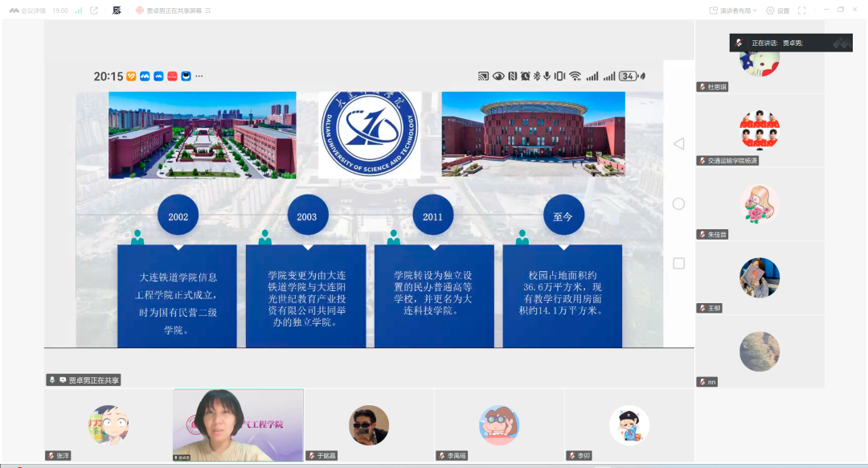Tap the Android recents square button
The width and height of the screenshot is (868, 468).
[678, 264]
